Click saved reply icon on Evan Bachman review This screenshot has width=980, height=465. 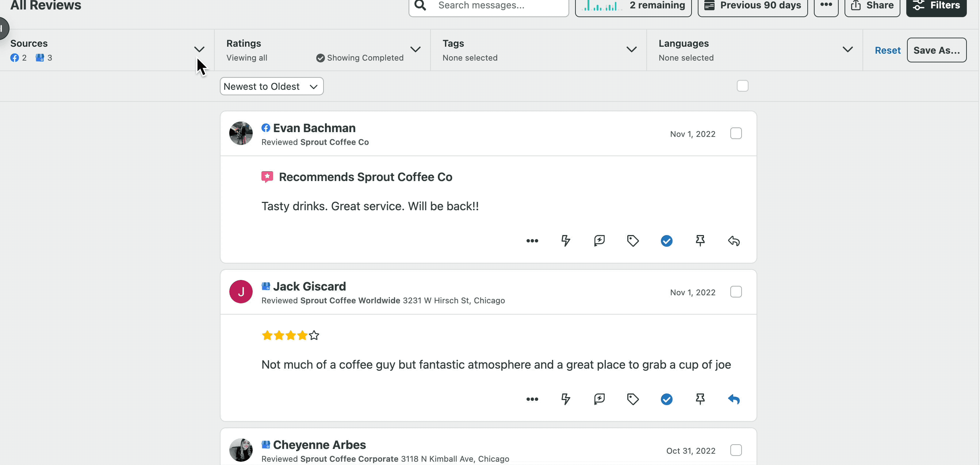tap(599, 241)
